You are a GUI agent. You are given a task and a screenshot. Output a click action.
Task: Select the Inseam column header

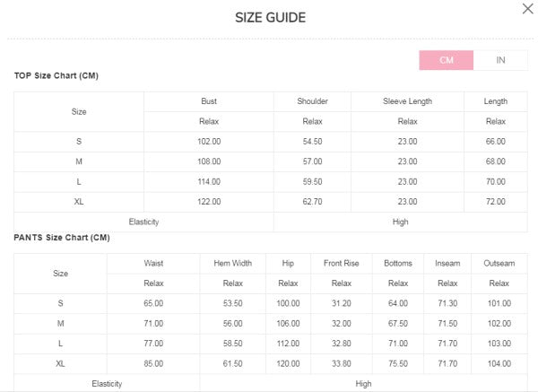(447, 264)
